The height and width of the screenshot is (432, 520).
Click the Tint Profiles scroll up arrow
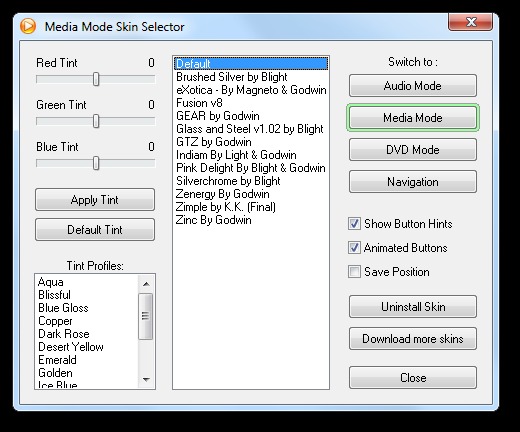[146, 284]
